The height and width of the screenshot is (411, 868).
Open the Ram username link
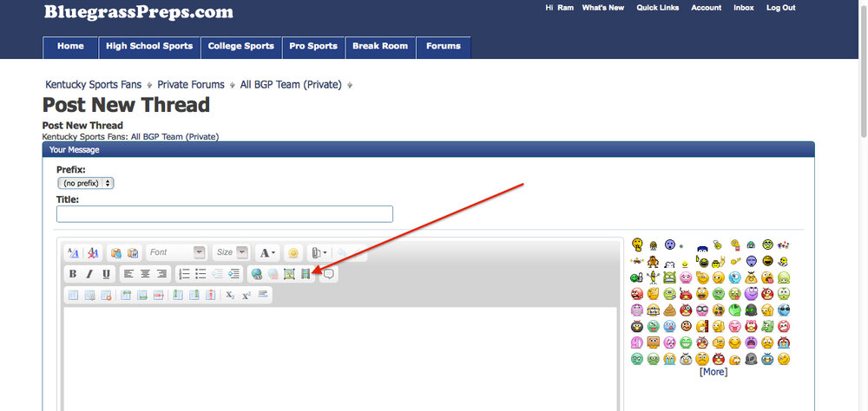click(565, 8)
